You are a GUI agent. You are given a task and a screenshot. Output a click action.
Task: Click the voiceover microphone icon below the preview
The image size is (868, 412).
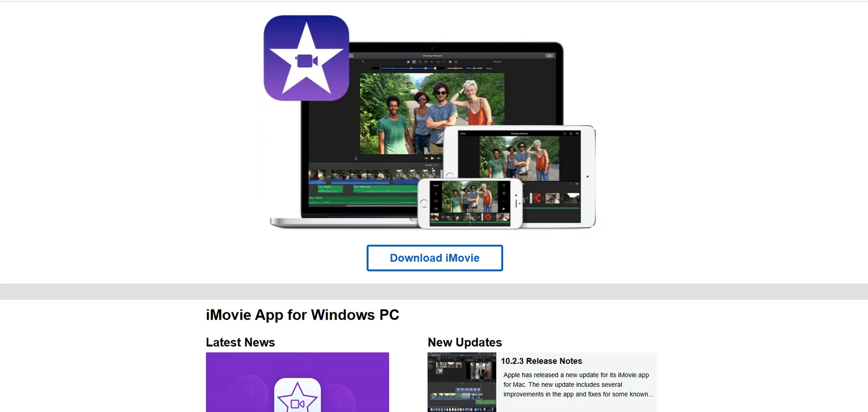coord(357,158)
